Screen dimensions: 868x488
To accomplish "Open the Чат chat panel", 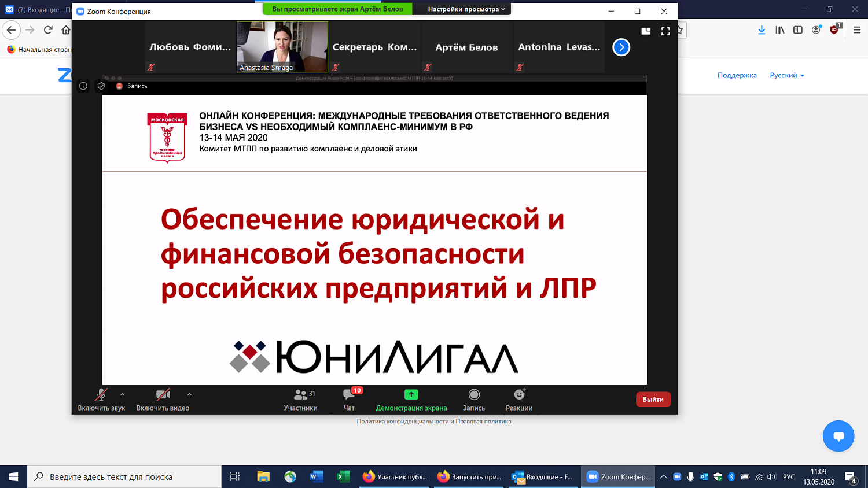I will click(x=349, y=400).
